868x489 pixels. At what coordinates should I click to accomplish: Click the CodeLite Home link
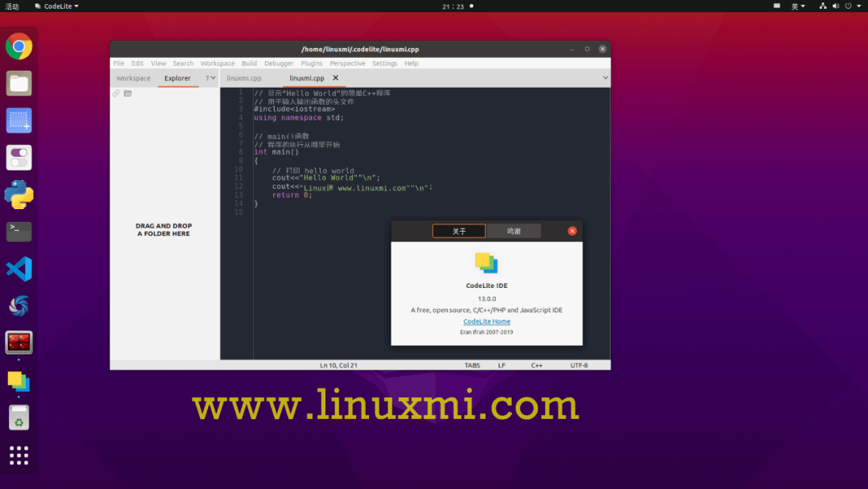[486, 321]
